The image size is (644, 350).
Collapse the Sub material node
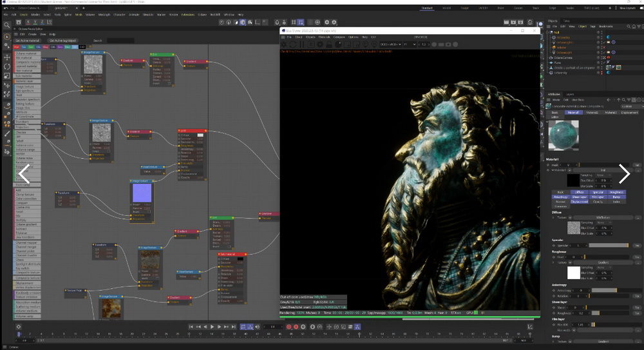[x=220, y=254]
